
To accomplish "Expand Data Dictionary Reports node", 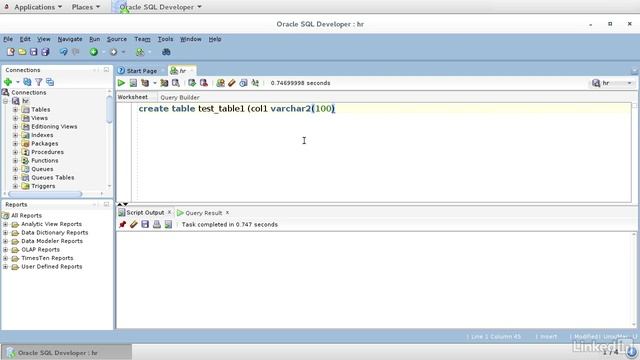I will [x=5, y=233].
